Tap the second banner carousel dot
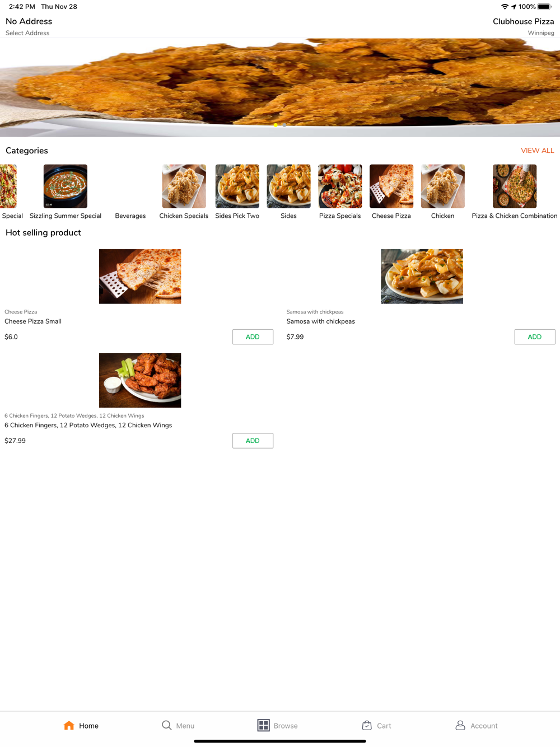Viewport: 560px width, 747px height. pos(284,125)
